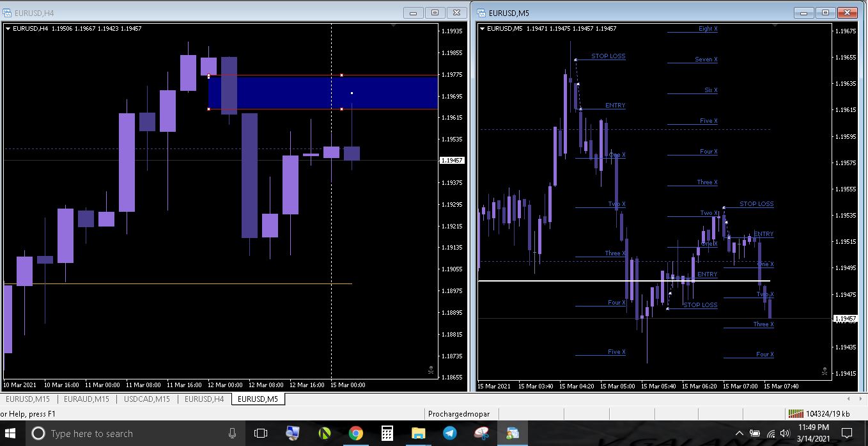Click the rectangle's center anchor point
The width and height of the screenshot is (868, 446).
click(x=352, y=93)
